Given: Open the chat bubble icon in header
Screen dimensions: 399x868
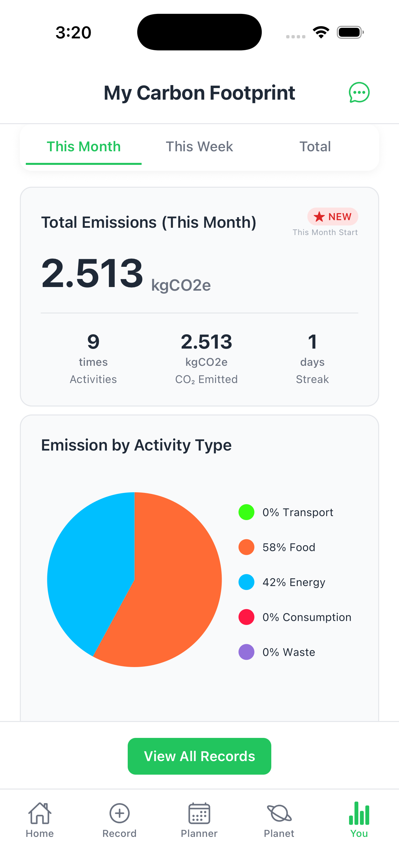Looking at the screenshot, I should coord(359,92).
